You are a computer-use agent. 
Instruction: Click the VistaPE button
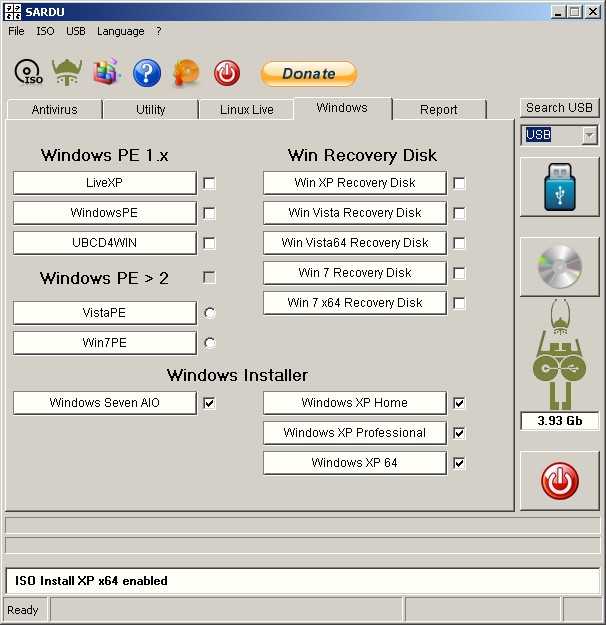(104, 313)
